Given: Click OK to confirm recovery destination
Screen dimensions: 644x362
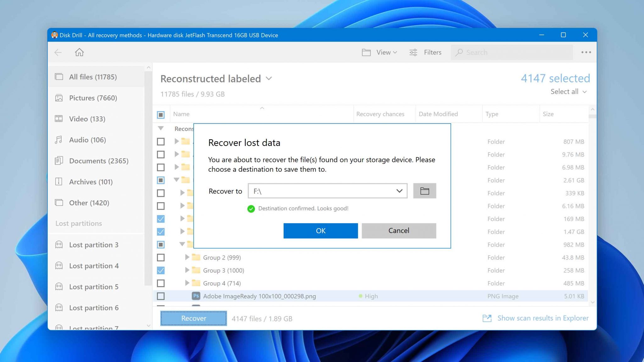Looking at the screenshot, I should click(x=321, y=230).
